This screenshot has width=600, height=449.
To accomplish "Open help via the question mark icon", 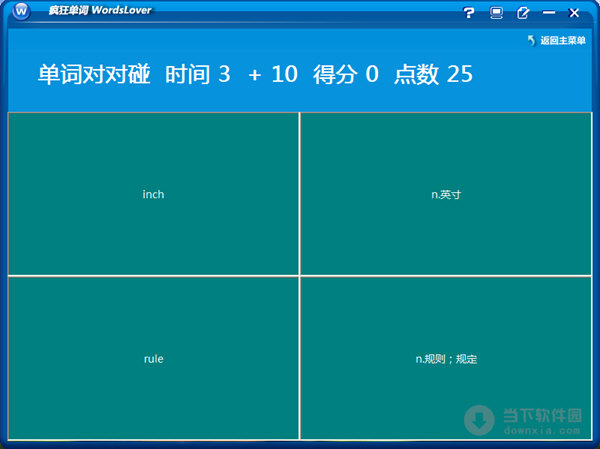I will click(x=469, y=13).
